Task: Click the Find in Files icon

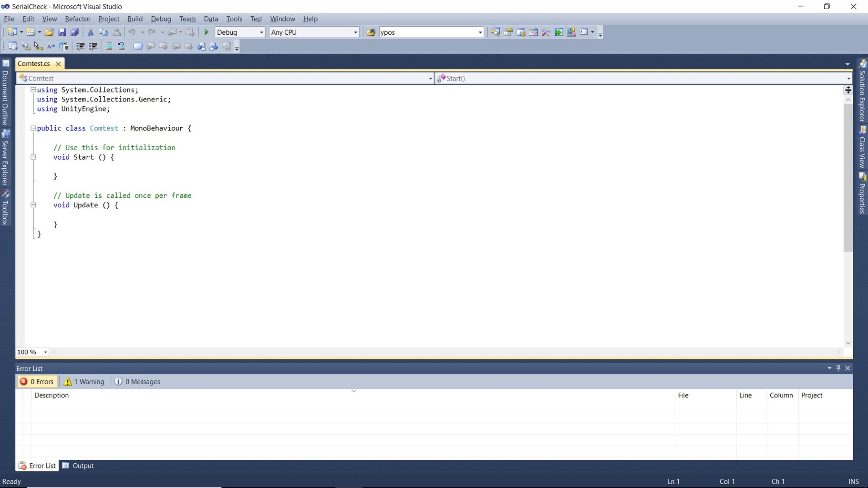Action: click(371, 32)
